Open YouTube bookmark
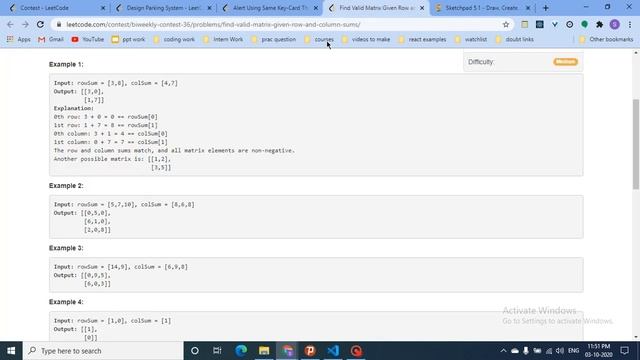Viewport: 640px width, 360px height. [x=88, y=40]
